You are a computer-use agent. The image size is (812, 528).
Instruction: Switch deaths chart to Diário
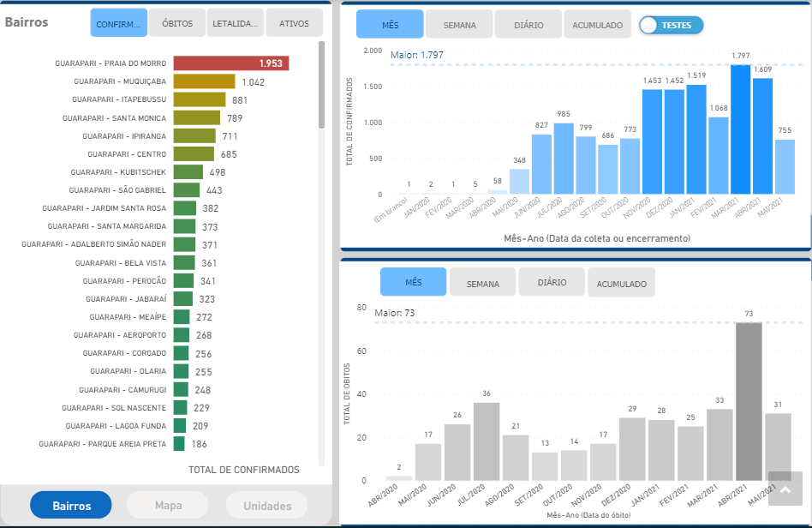(552, 283)
